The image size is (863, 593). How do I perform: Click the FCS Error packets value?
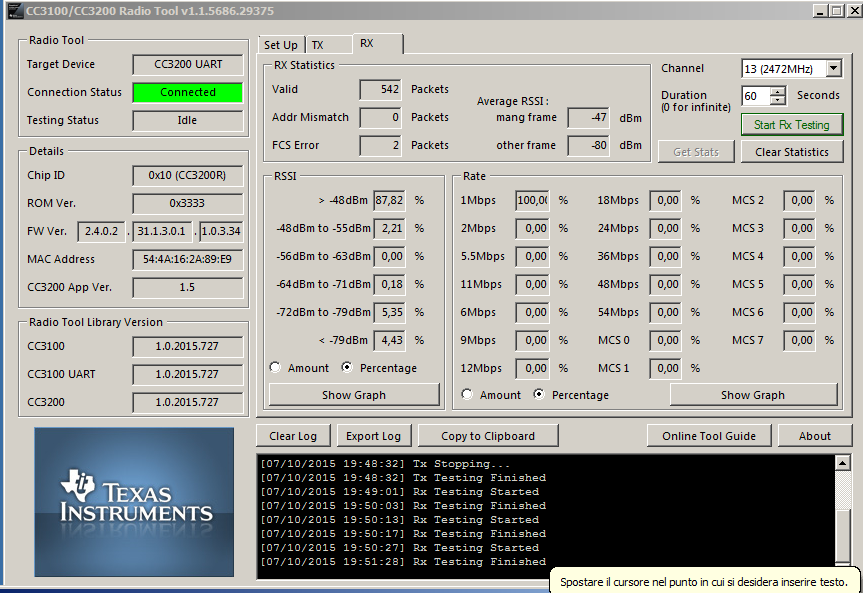click(380, 145)
